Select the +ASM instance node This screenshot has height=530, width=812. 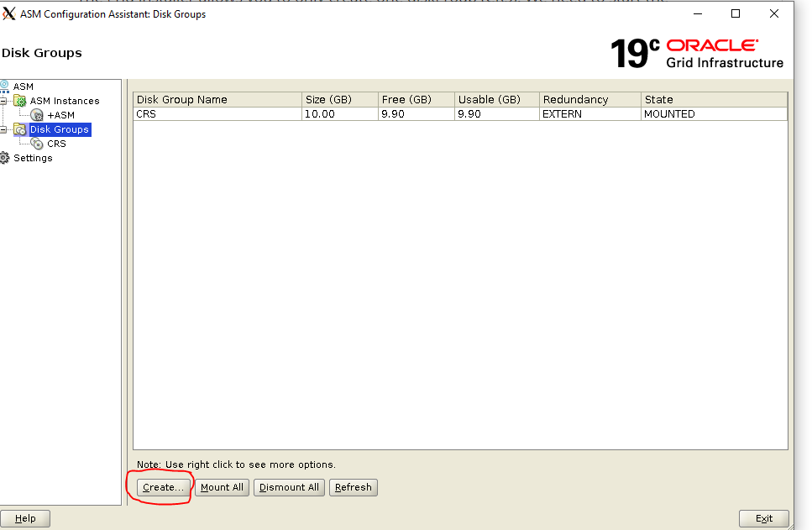click(x=60, y=115)
